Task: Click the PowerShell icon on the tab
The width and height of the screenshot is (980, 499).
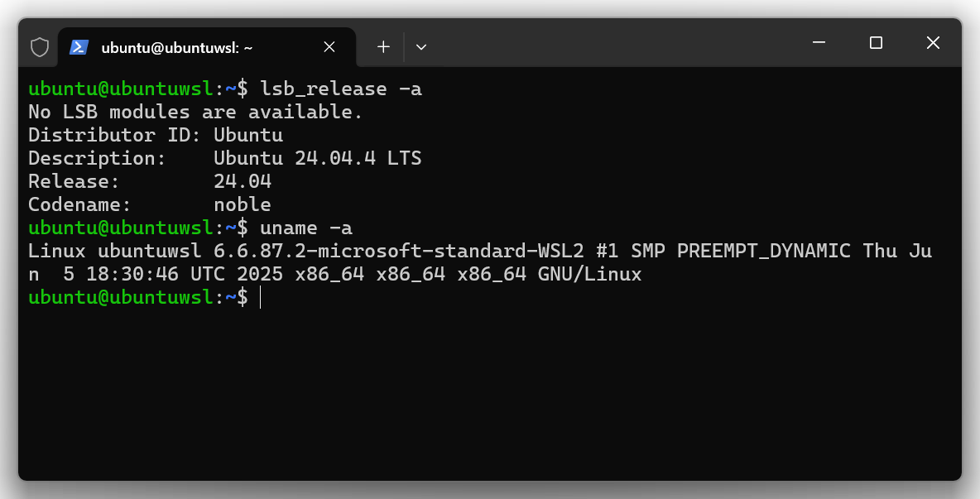Action: 79,47
